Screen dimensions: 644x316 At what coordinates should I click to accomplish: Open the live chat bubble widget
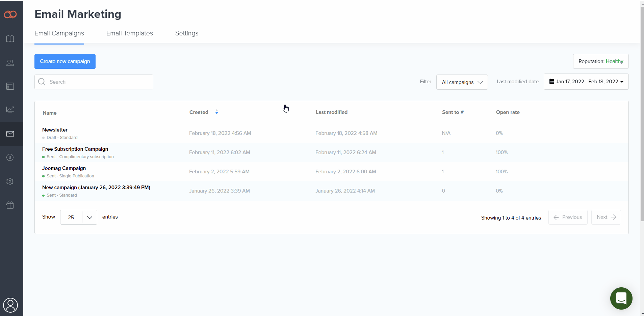pyautogui.click(x=621, y=298)
